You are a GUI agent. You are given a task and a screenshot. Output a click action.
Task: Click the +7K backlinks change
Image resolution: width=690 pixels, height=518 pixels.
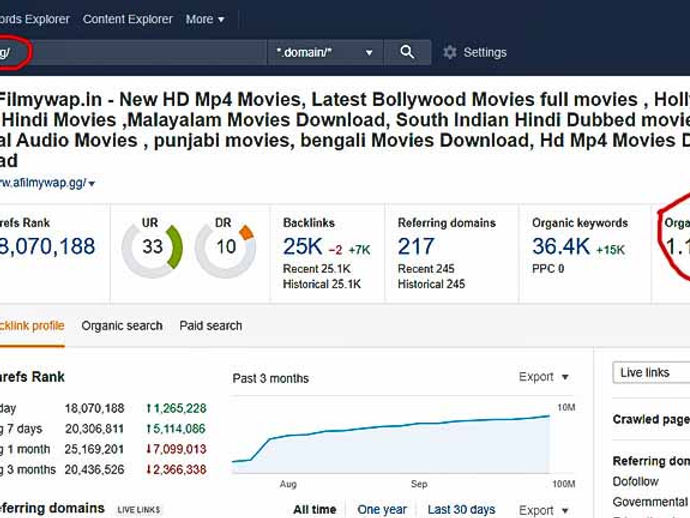[x=360, y=250]
